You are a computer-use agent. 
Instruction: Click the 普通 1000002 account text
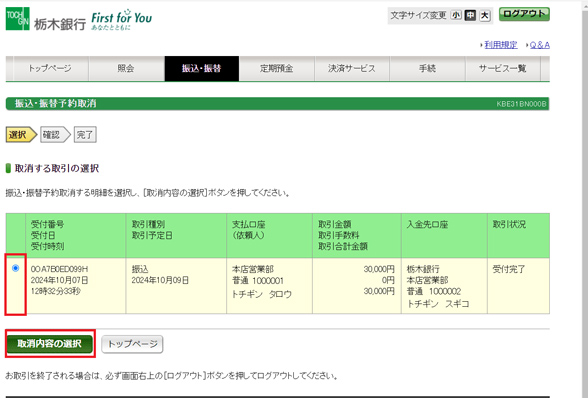[x=434, y=291]
